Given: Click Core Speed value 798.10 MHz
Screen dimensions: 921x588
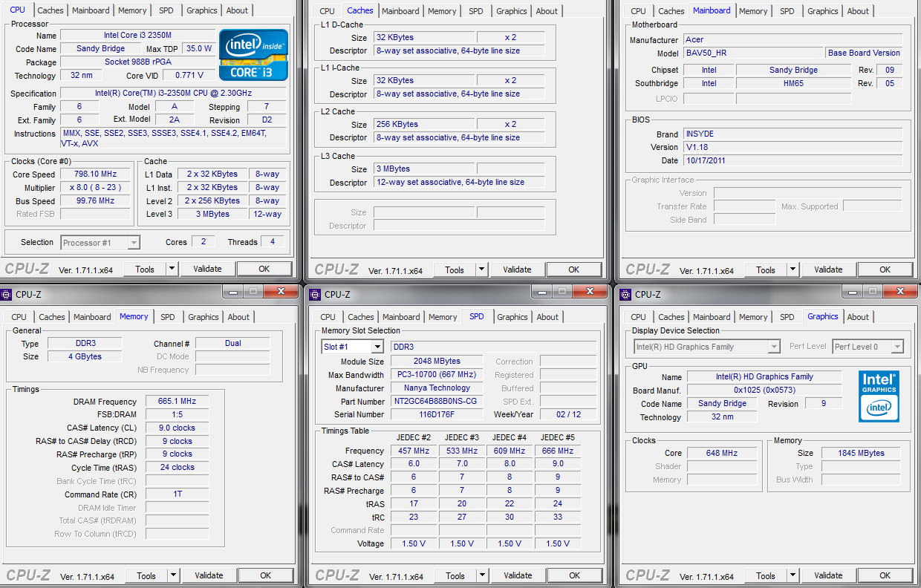Looking at the screenshot, I should pos(95,174).
